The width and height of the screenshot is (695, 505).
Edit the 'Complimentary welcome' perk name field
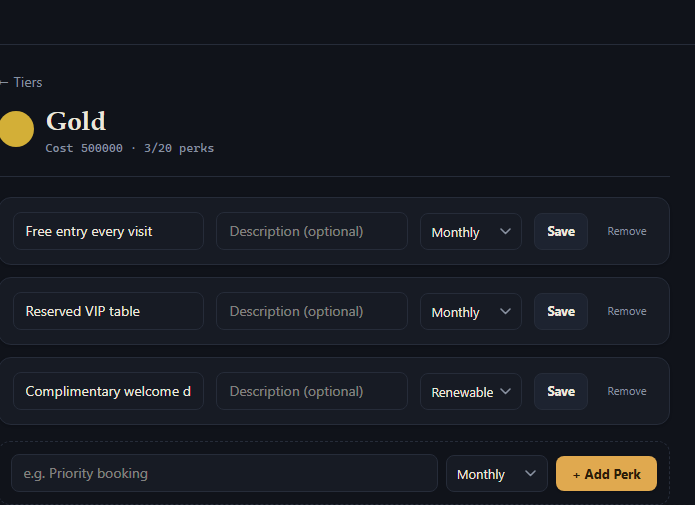108,391
